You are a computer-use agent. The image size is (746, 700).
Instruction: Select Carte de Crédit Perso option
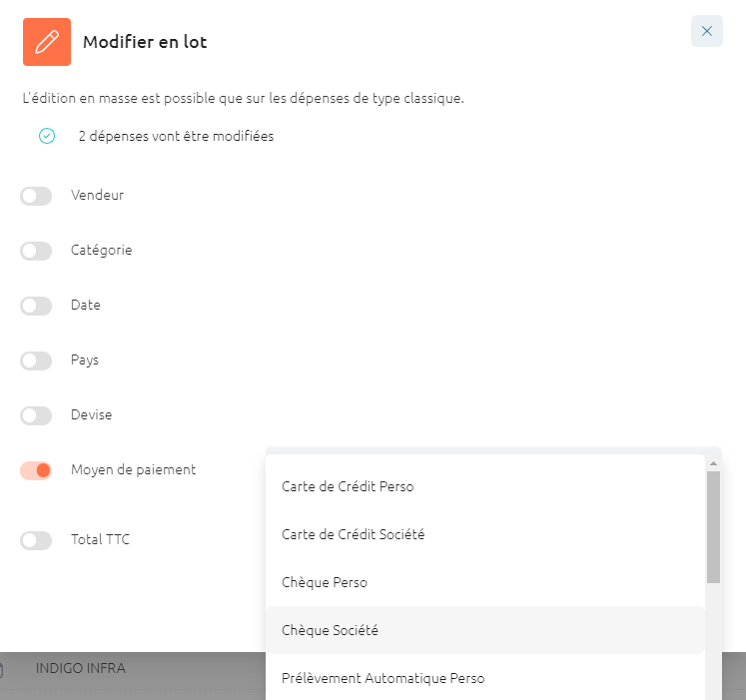tap(484, 487)
